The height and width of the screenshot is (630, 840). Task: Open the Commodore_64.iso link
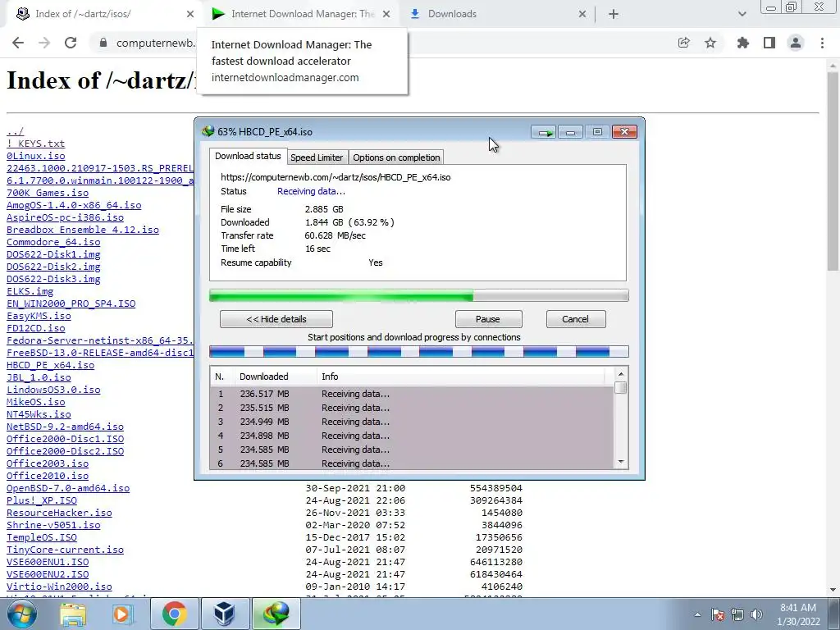(53, 242)
